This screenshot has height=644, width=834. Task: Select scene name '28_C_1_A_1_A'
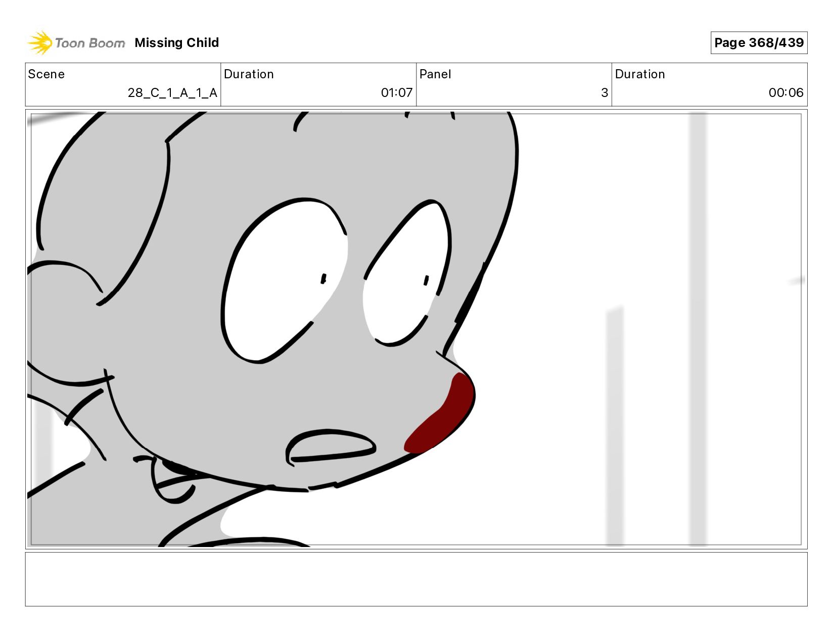coord(172,93)
